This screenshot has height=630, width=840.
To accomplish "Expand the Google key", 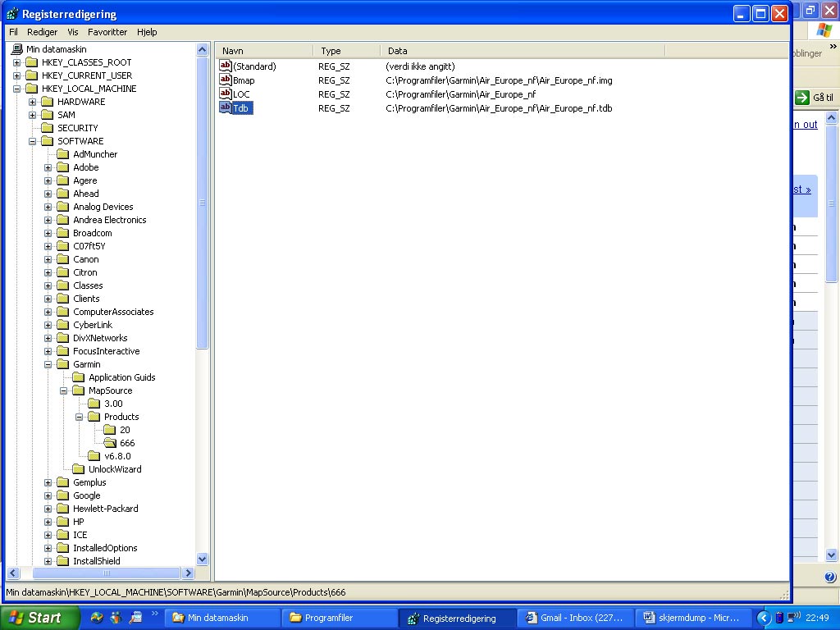I will coord(48,495).
